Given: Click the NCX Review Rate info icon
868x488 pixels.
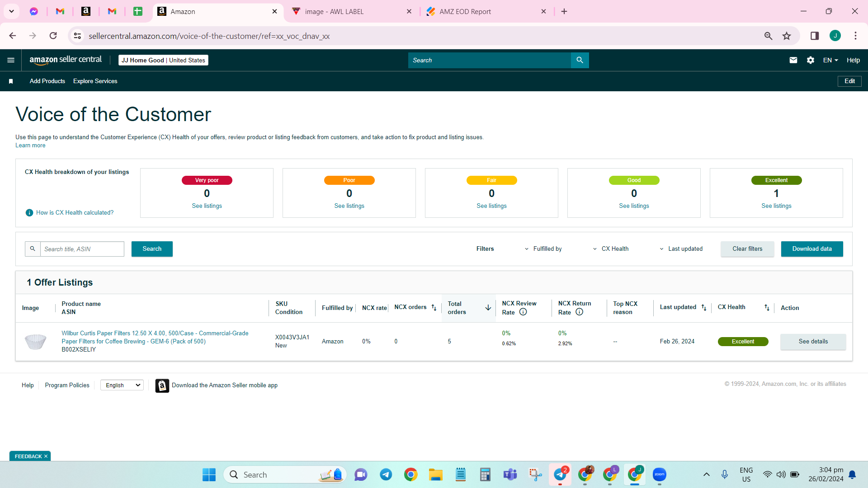Looking at the screenshot, I should (x=523, y=312).
